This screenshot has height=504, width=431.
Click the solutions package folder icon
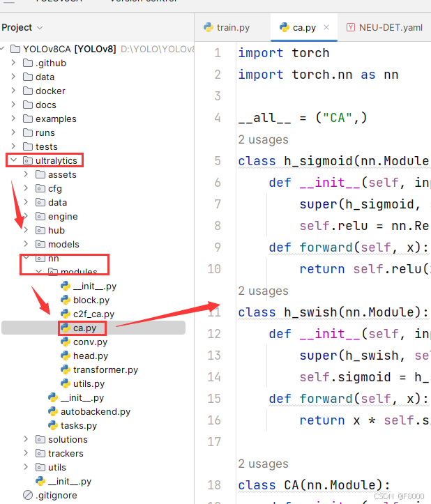click(40, 439)
